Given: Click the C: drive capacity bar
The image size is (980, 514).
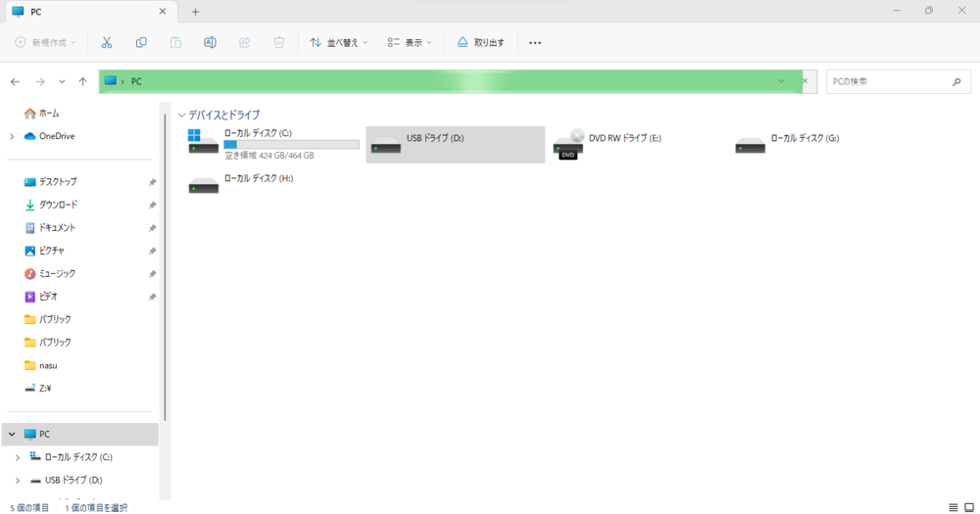Looking at the screenshot, I should point(291,144).
